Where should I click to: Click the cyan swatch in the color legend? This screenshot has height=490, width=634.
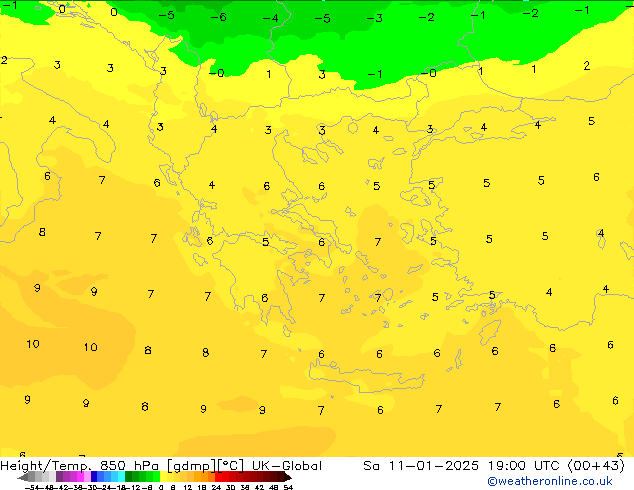[x=121, y=477]
